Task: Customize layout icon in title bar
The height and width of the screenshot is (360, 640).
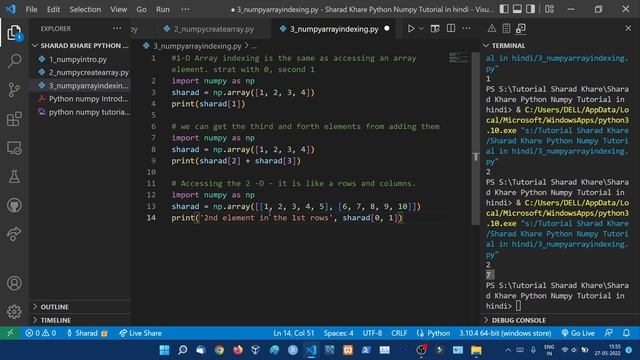Action: (x=549, y=9)
